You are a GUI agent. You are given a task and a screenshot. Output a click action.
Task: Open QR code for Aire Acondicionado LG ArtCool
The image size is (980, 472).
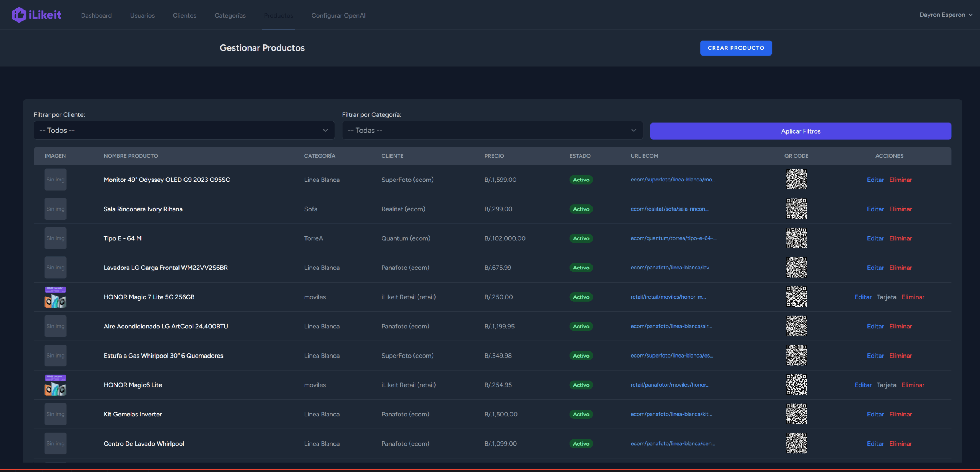pyautogui.click(x=796, y=326)
